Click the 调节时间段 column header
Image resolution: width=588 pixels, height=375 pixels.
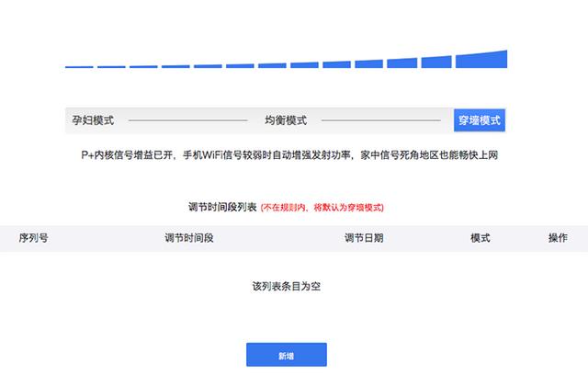click(189, 238)
